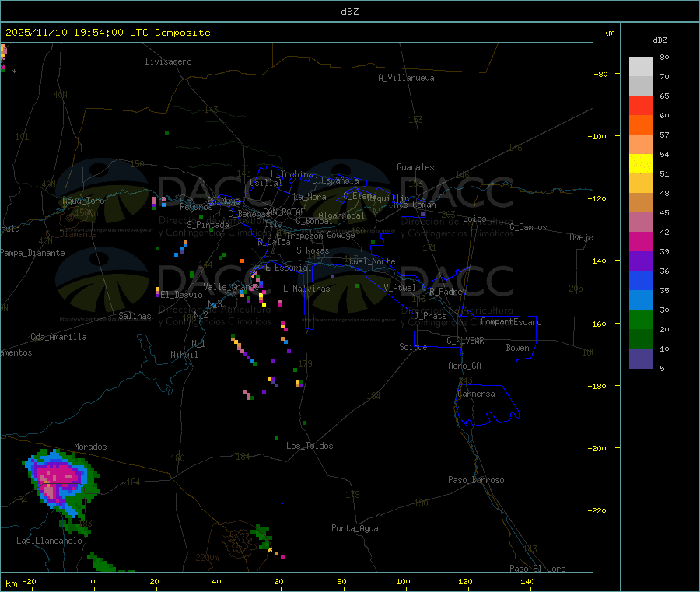This screenshot has height=592, width=700.
Task: Click the 39 dBZ purple color swatch
Action: click(x=641, y=261)
